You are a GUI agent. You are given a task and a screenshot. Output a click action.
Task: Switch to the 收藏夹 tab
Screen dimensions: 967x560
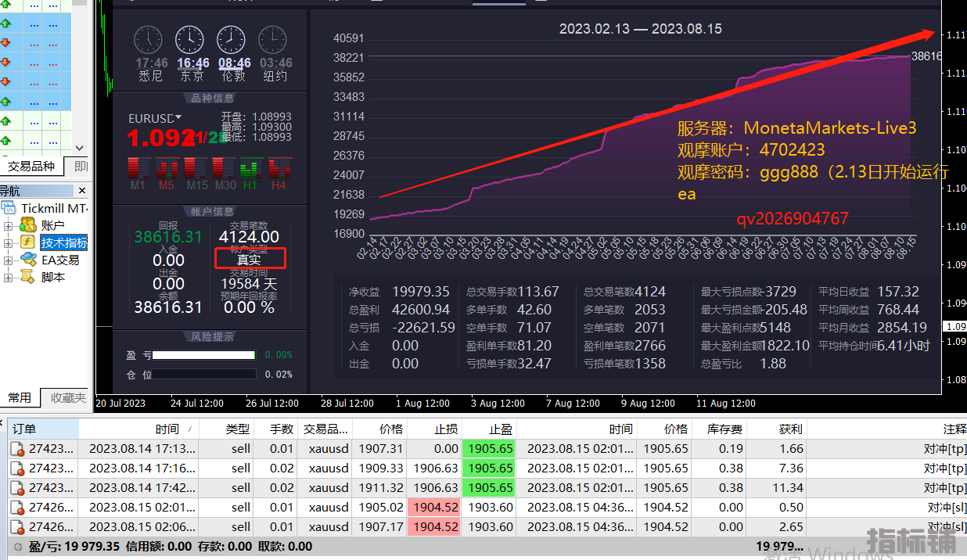[67, 398]
